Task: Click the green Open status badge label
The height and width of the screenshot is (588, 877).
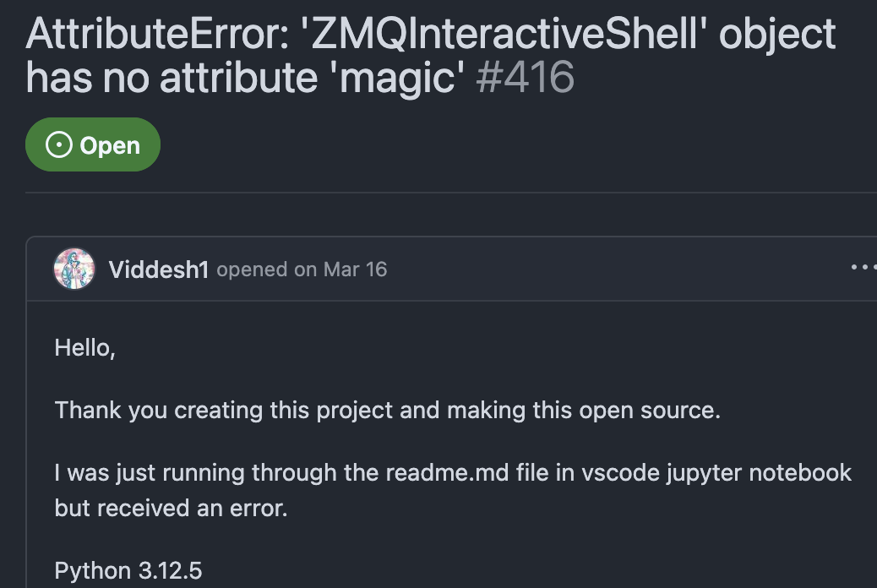Action: (109, 145)
